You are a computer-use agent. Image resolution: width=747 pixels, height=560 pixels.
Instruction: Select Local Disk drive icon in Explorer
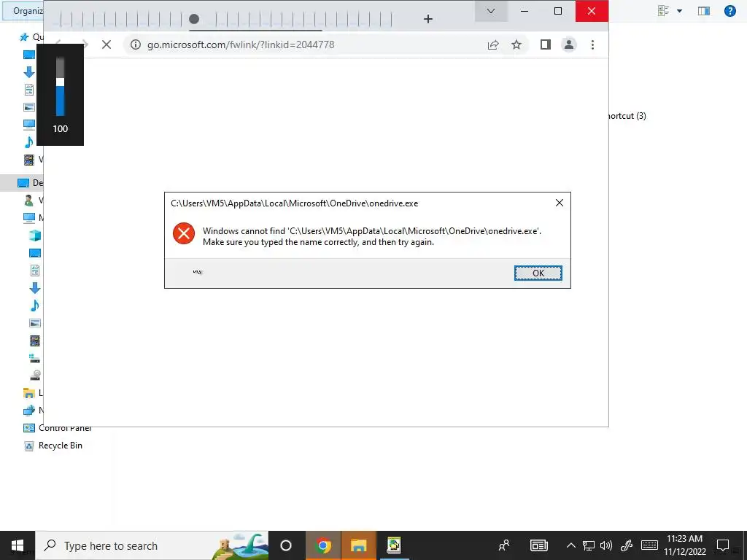pyautogui.click(x=35, y=357)
